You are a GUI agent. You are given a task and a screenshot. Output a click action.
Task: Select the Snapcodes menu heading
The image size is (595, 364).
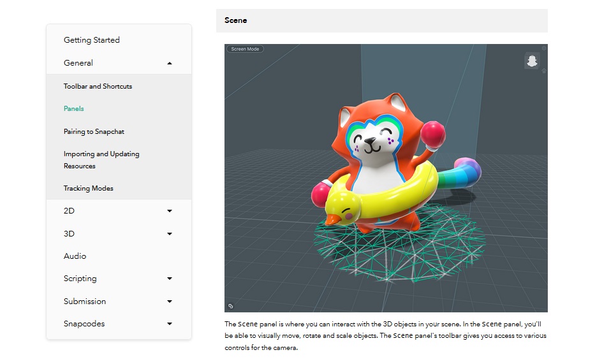(x=84, y=324)
